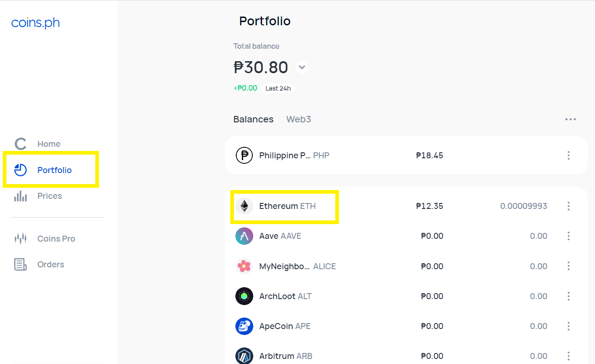Viewport: 595px width, 364px height.
Task: Open the Home section from the sidebar
Action: click(48, 144)
